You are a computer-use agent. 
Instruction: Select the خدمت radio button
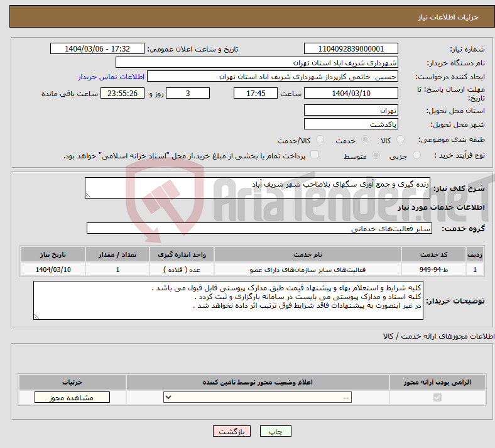pos(365,139)
